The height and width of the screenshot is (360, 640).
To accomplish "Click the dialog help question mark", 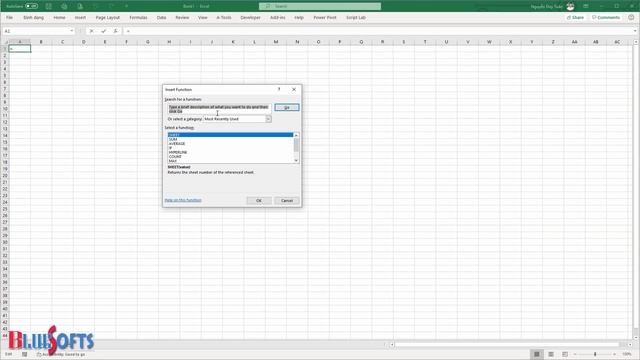I will 279,89.
